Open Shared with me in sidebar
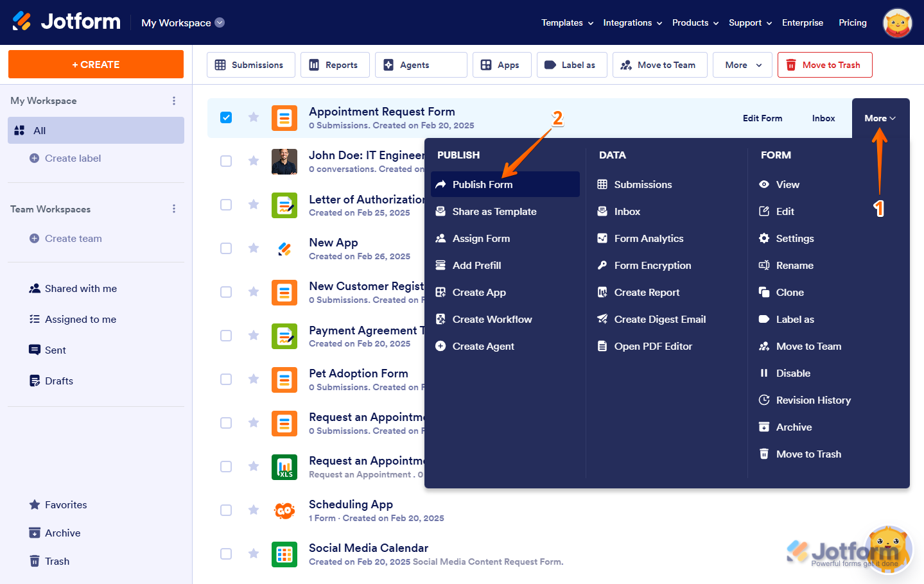 click(x=81, y=289)
